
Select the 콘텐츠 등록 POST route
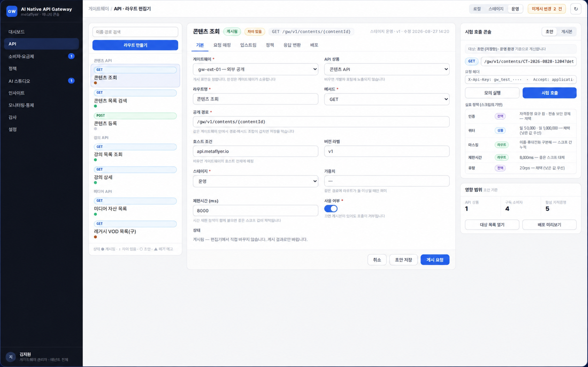(135, 121)
